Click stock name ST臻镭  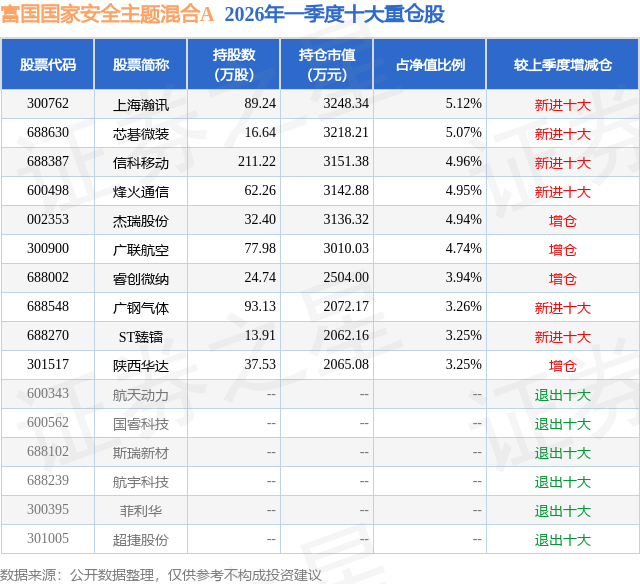(x=141, y=337)
